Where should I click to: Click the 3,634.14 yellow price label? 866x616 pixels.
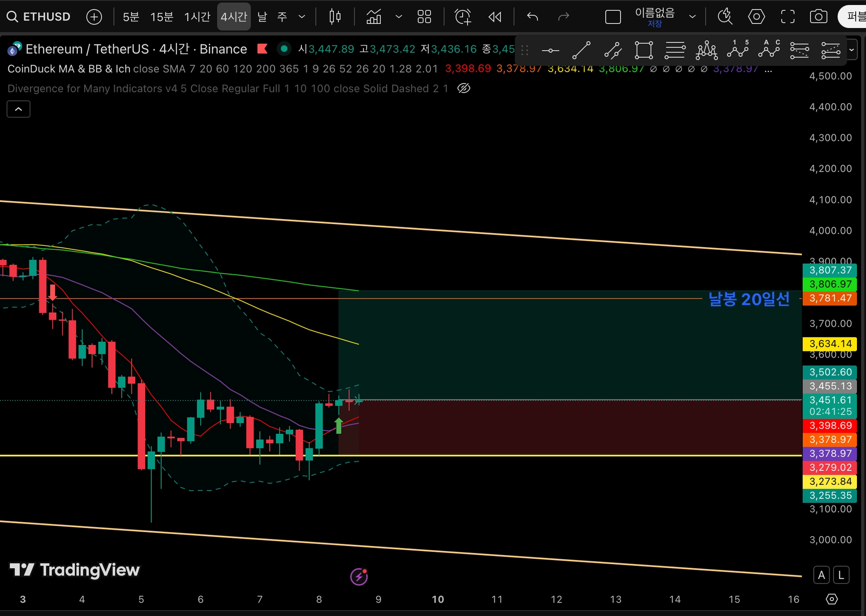click(x=829, y=344)
